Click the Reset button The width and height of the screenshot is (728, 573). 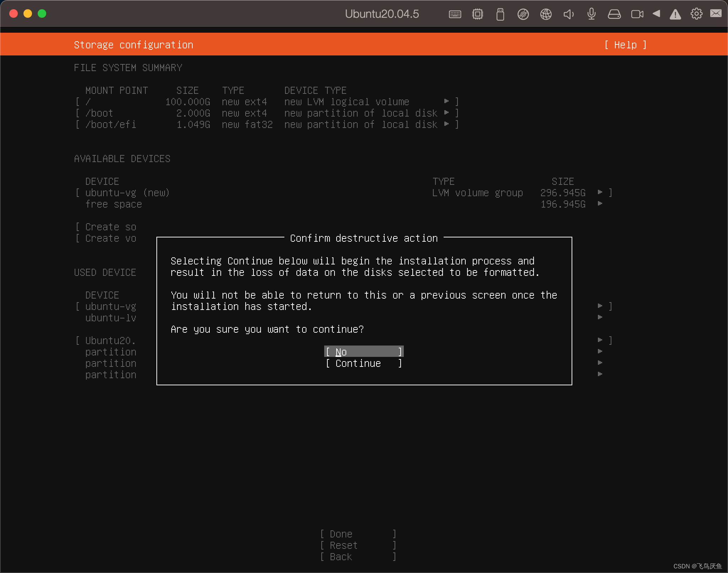(358, 545)
